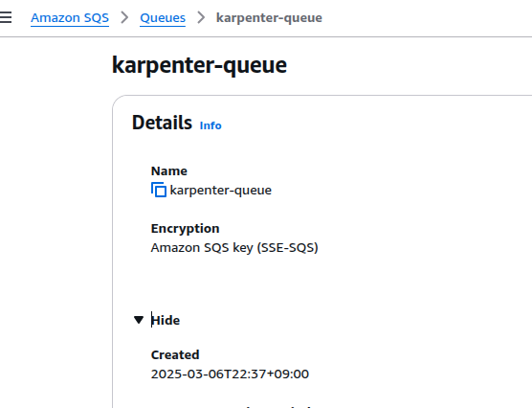The image size is (532, 408).
Task: Click the Name field label
Action: tap(169, 170)
